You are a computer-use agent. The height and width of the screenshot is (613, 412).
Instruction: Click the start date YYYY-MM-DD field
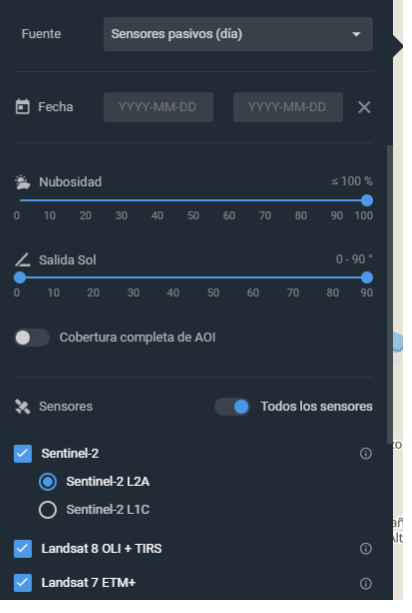pyautogui.click(x=158, y=107)
